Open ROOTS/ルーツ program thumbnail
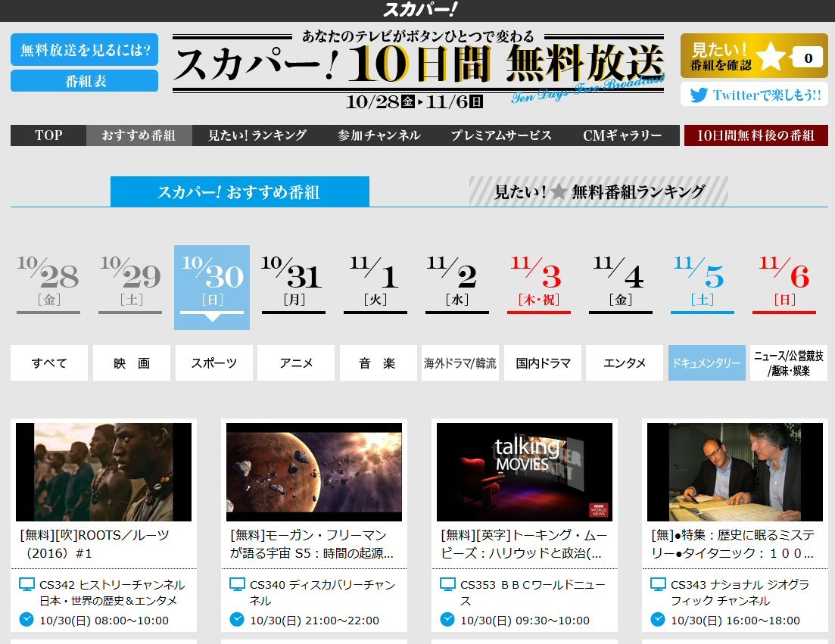 tap(104, 472)
